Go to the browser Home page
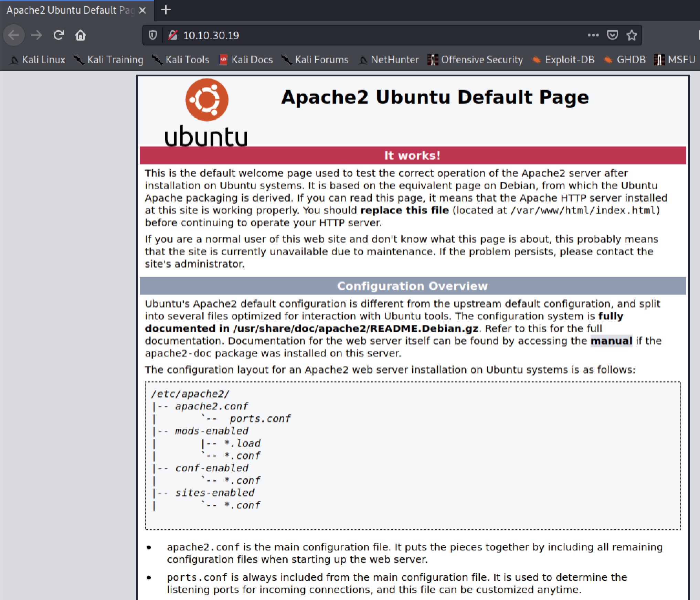The height and width of the screenshot is (600, 700). click(x=81, y=35)
